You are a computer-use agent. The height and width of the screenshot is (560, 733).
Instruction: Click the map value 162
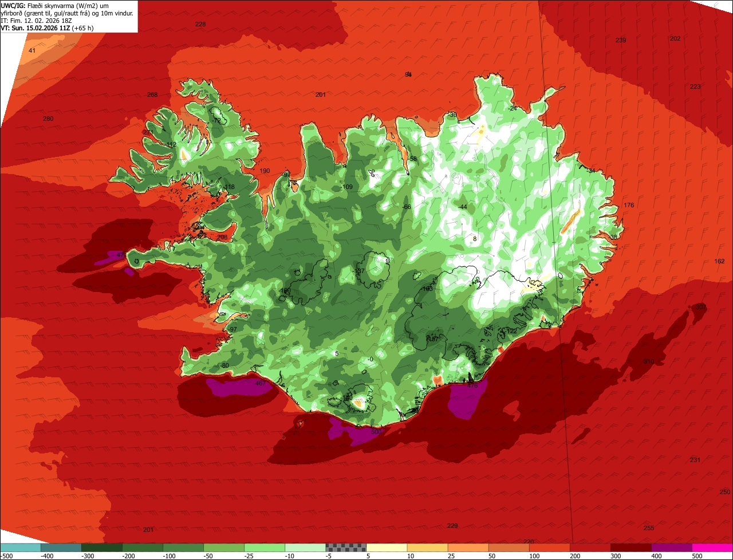tap(720, 261)
